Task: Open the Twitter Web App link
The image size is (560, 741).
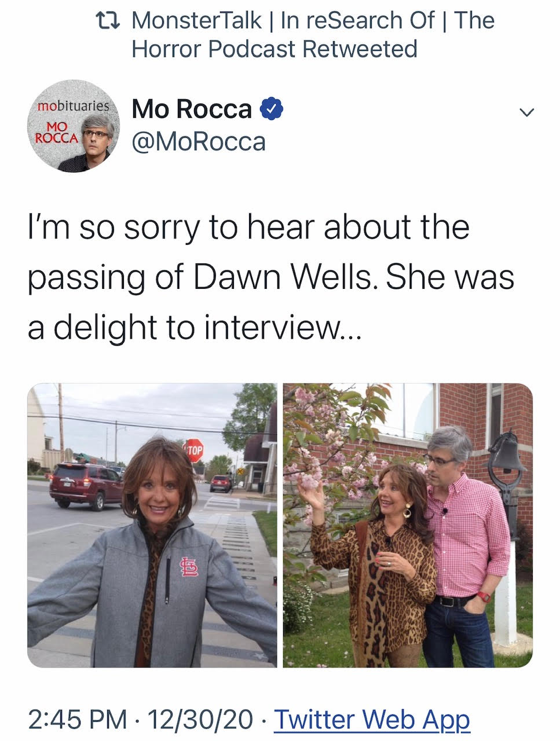Action: pyautogui.click(x=371, y=720)
